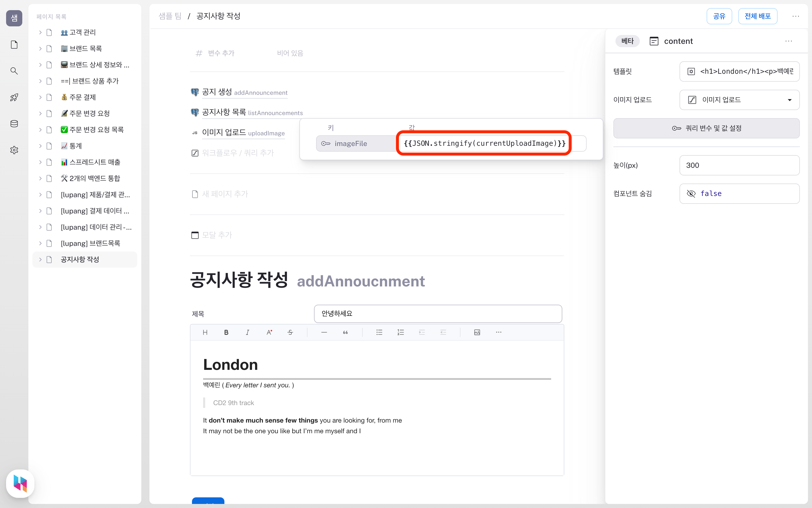Click 워크플로우 / 쿼리 추가

(238, 153)
